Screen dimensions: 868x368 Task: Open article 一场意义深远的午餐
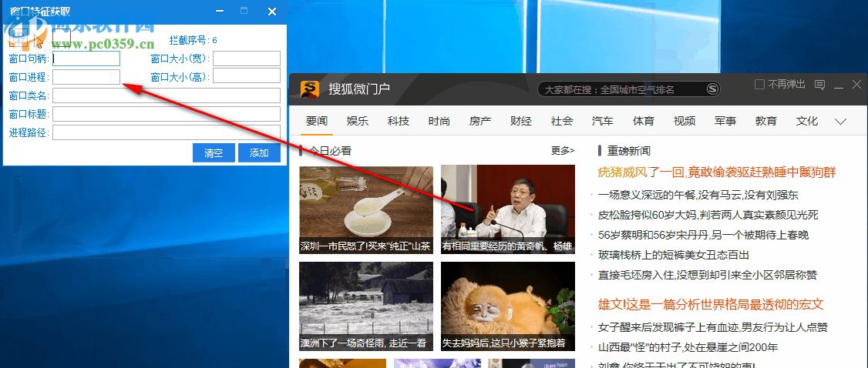(698, 195)
